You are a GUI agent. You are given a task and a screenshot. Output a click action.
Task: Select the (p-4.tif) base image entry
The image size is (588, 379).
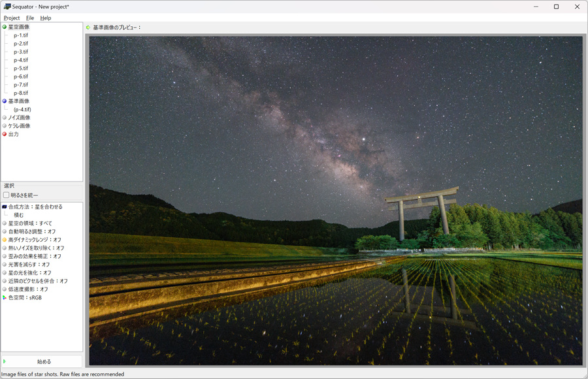(22, 109)
